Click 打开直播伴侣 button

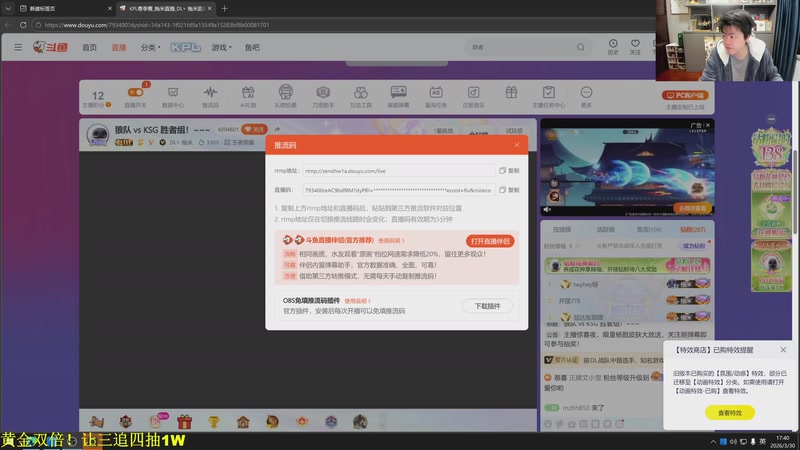point(490,241)
